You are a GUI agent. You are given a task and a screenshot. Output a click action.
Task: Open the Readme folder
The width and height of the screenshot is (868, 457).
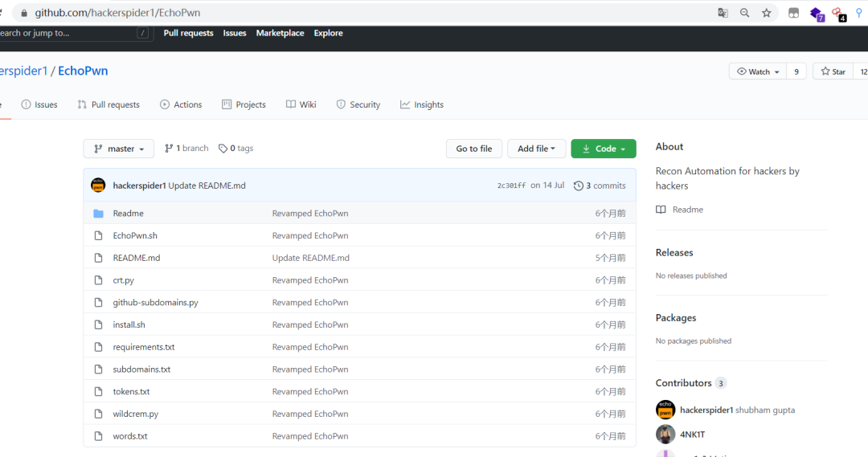[129, 214]
